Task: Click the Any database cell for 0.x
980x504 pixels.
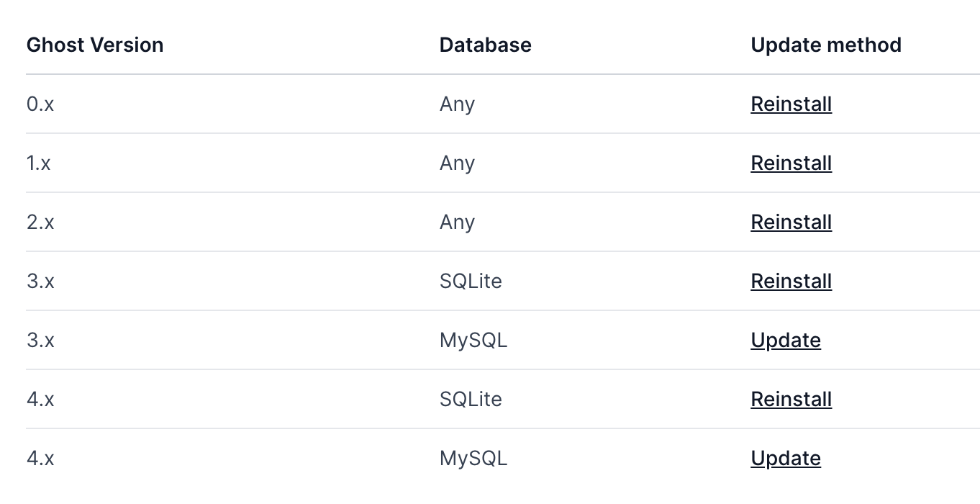Action: pos(457,104)
